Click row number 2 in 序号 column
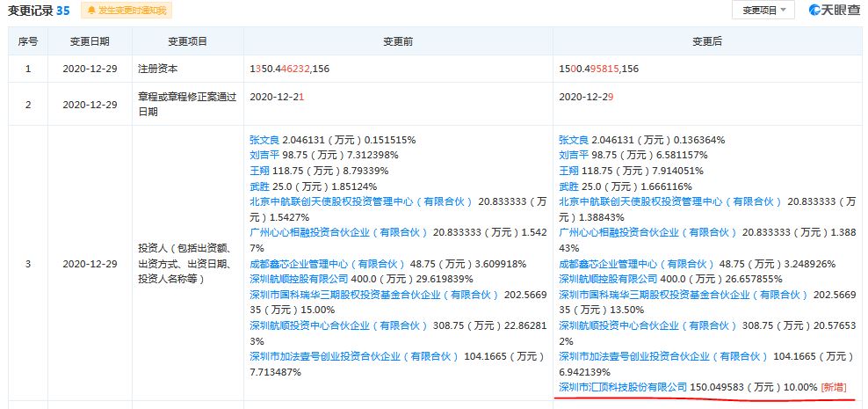 (x=28, y=104)
